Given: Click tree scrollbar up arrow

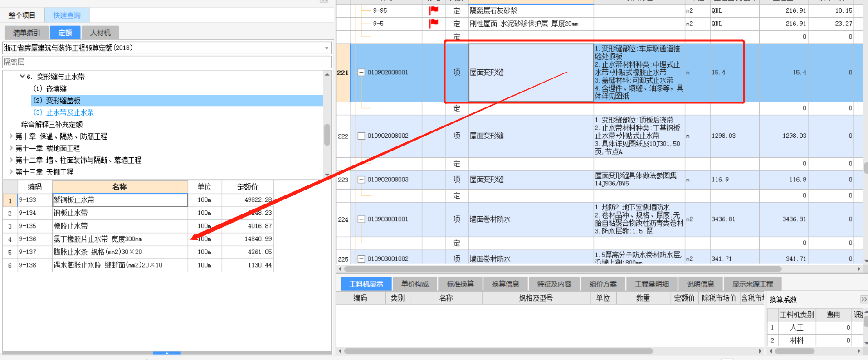Looking at the screenshot, I should pos(327,74).
